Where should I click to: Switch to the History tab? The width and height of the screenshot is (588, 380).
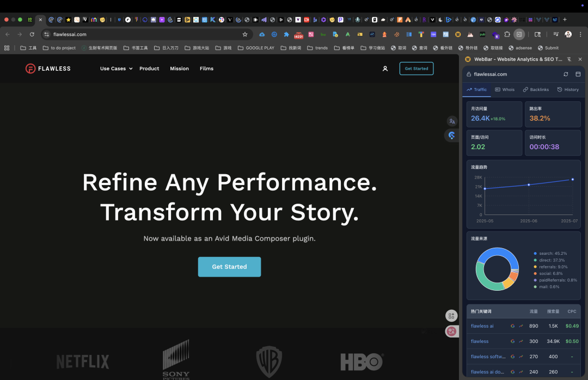(x=568, y=90)
